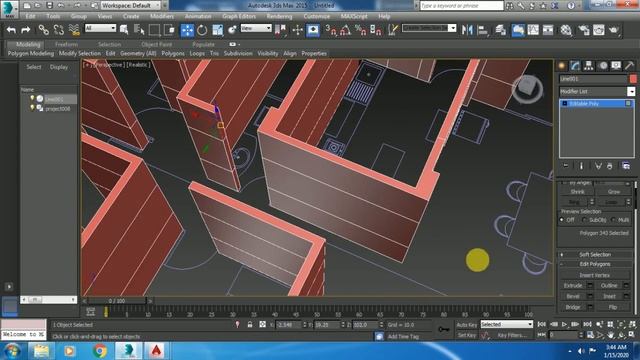Click the Render Production teapot icon
Viewport: 640px width, 360px height.
pyautogui.click(x=613, y=30)
